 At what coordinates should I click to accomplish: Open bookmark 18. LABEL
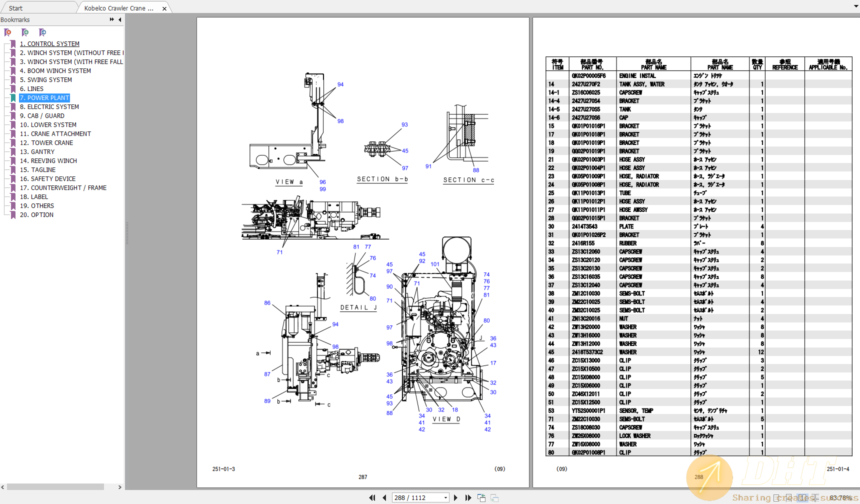pyautogui.click(x=34, y=197)
